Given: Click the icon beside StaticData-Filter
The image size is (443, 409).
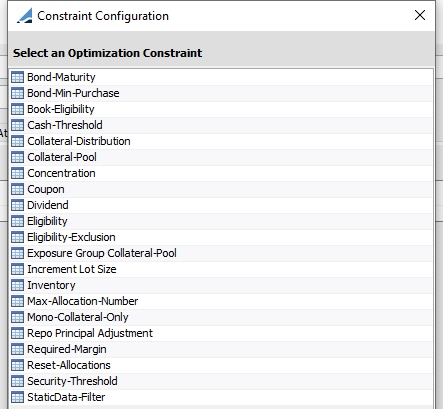Looking at the screenshot, I should tap(17, 397).
